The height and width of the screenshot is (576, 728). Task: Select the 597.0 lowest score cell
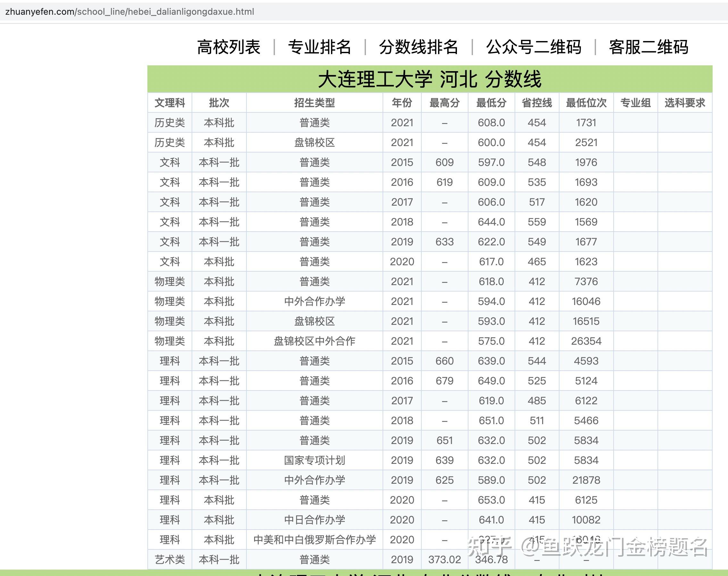pyautogui.click(x=491, y=162)
